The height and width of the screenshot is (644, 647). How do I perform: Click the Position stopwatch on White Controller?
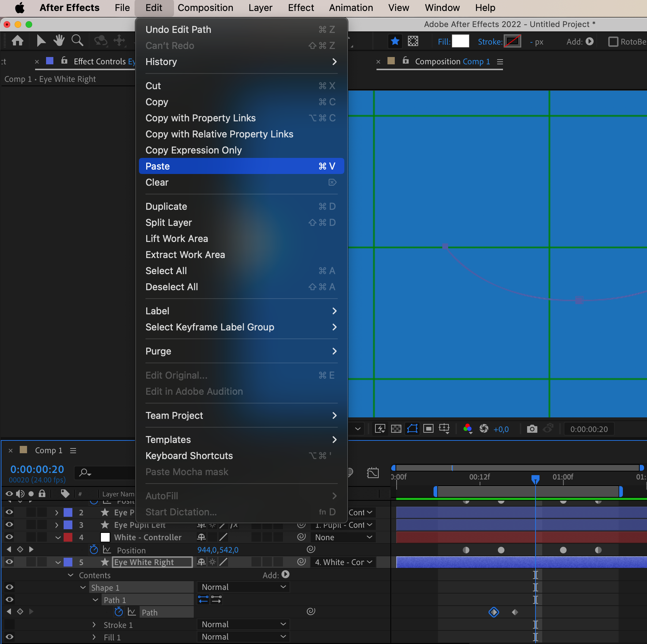tap(94, 549)
